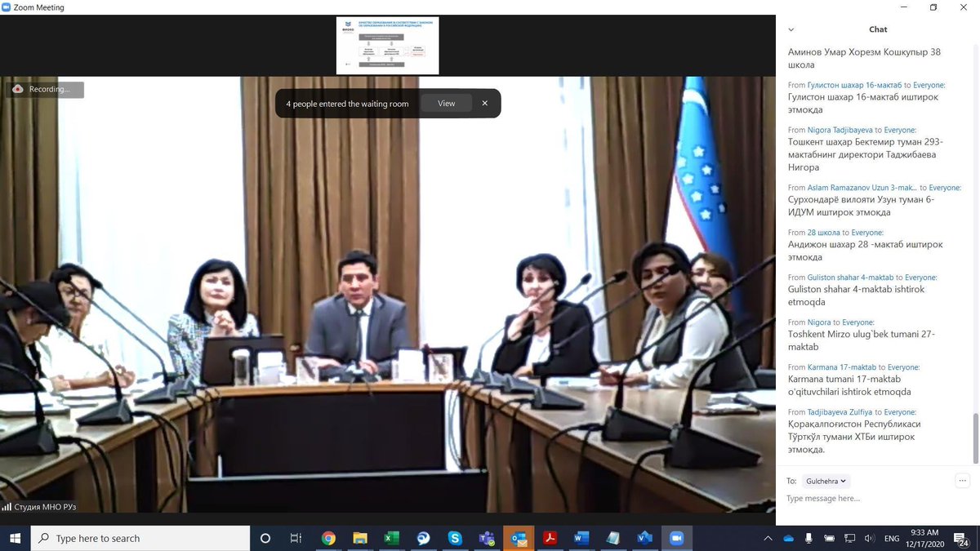This screenshot has height=551, width=980.
Task: Click the Студия МНО РУз participant name label
Action: point(45,507)
